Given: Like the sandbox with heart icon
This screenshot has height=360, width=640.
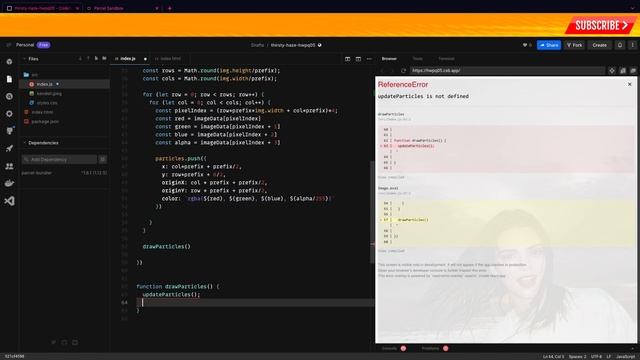Looking at the screenshot, I should pos(525,45).
